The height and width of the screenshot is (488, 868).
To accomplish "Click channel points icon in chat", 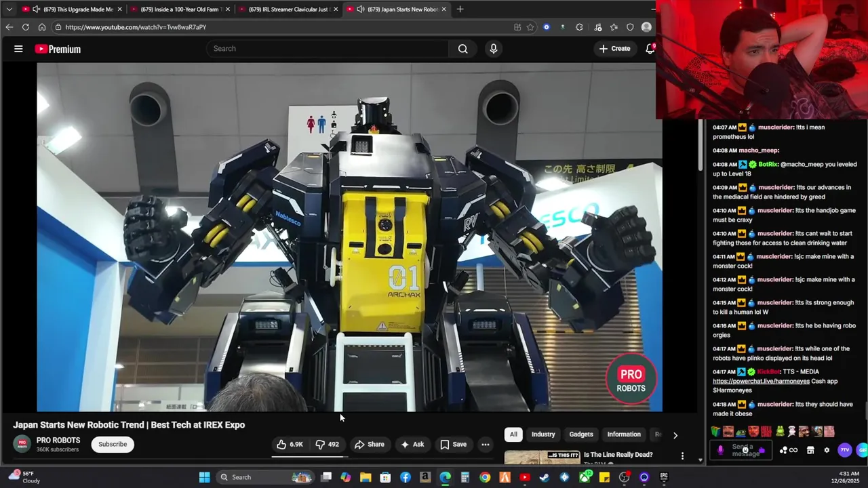I will 789,450.
